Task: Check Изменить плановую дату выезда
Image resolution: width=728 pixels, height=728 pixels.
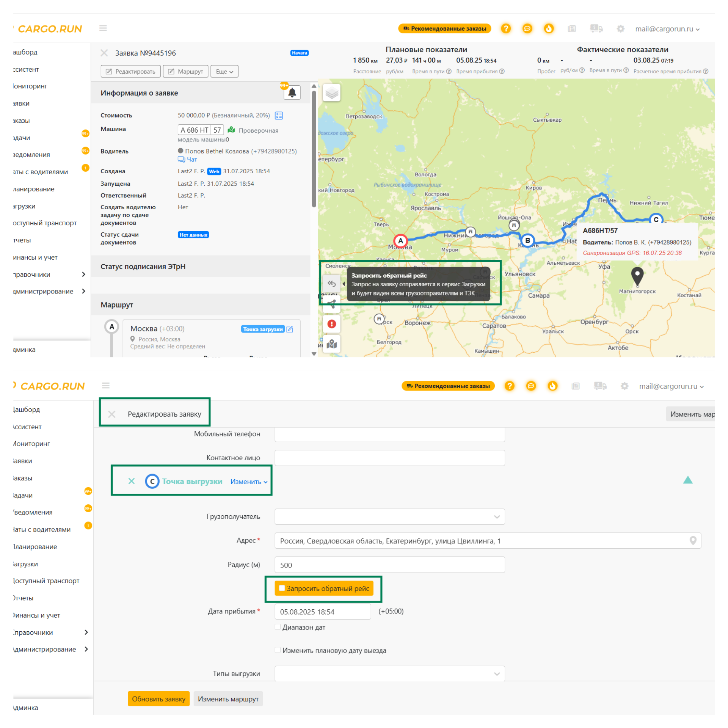Action: [278, 650]
